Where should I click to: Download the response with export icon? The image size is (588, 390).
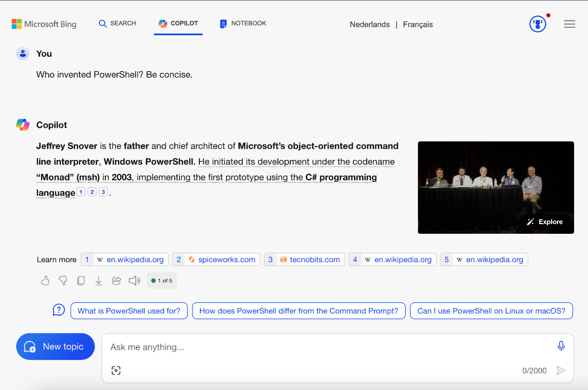click(x=98, y=280)
